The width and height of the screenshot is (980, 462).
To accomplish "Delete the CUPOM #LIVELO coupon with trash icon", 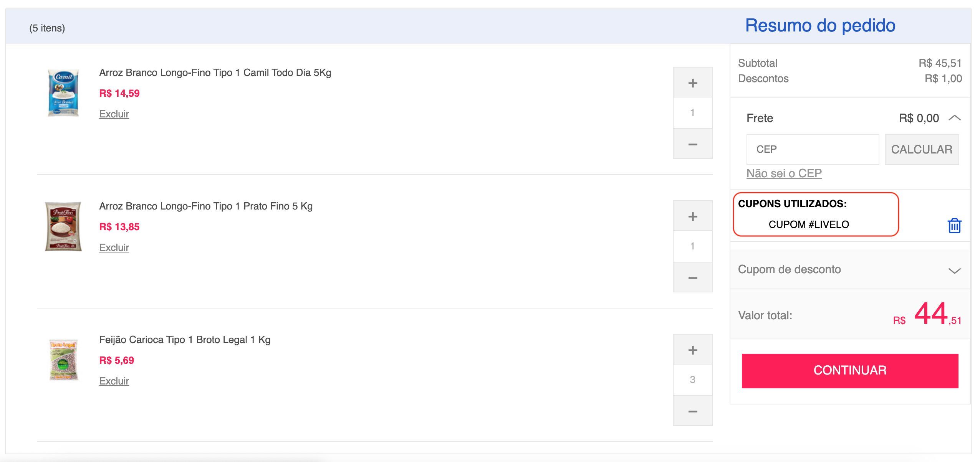I will [954, 226].
